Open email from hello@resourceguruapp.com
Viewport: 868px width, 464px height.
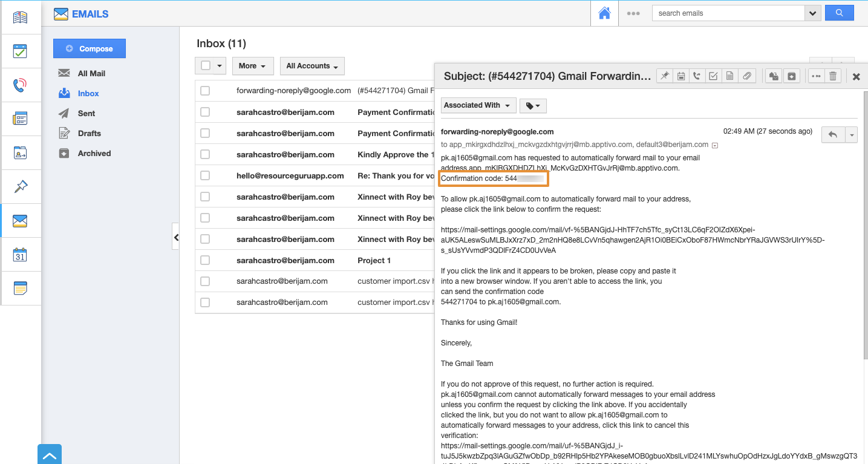point(290,175)
